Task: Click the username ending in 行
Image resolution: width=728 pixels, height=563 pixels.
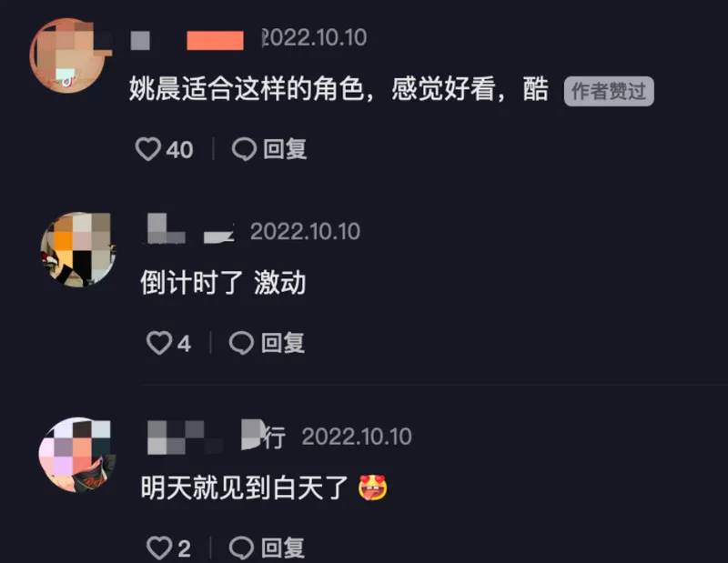Action: pyautogui.click(x=217, y=437)
